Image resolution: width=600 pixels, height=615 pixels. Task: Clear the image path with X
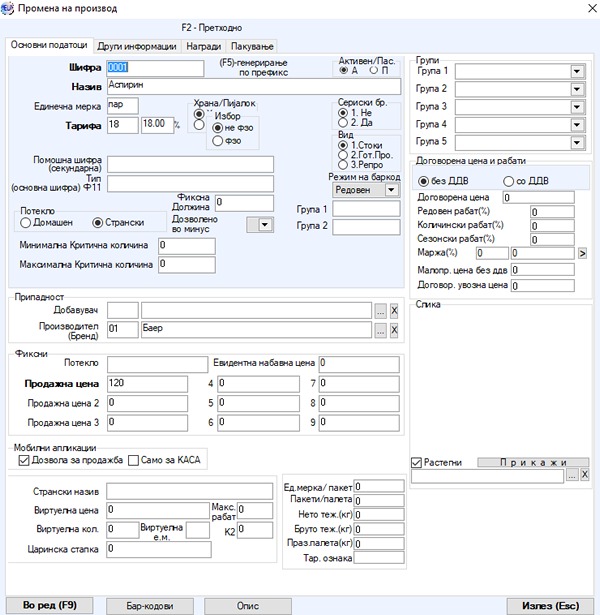tap(585, 475)
